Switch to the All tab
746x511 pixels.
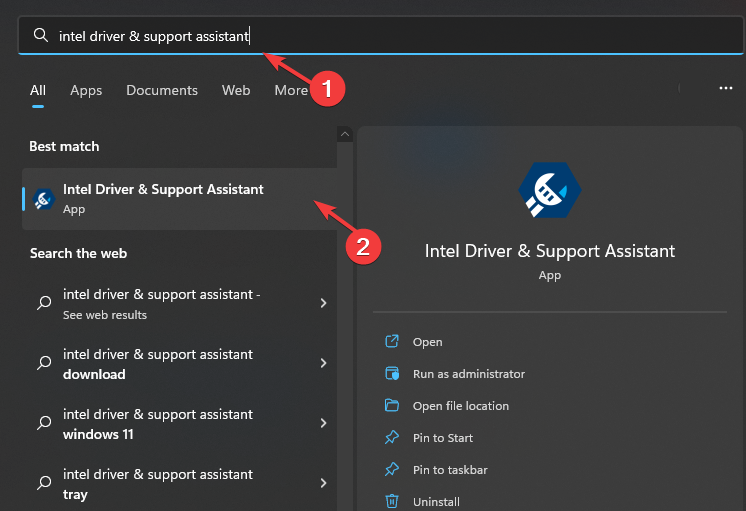[38, 90]
